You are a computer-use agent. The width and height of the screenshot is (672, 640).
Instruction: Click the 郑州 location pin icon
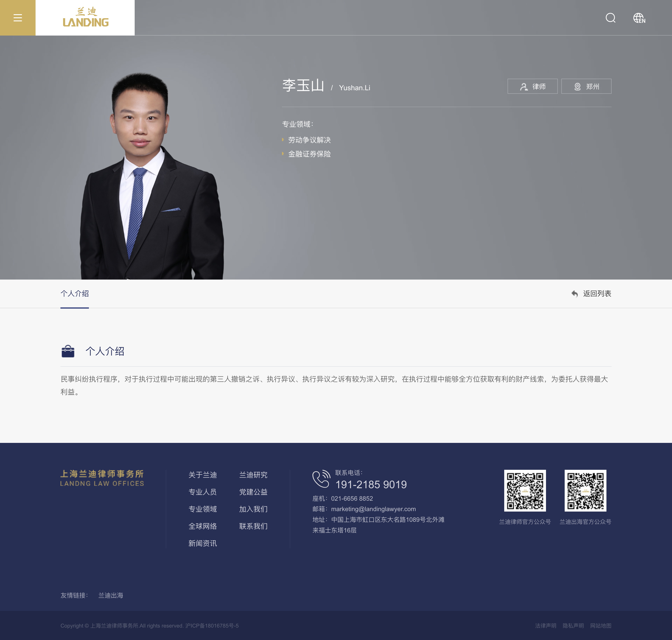(x=578, y=87)
